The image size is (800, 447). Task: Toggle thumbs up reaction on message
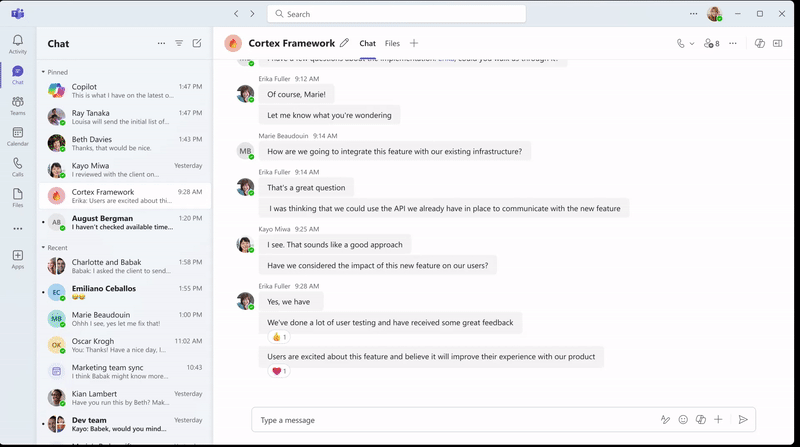(278, 338)
